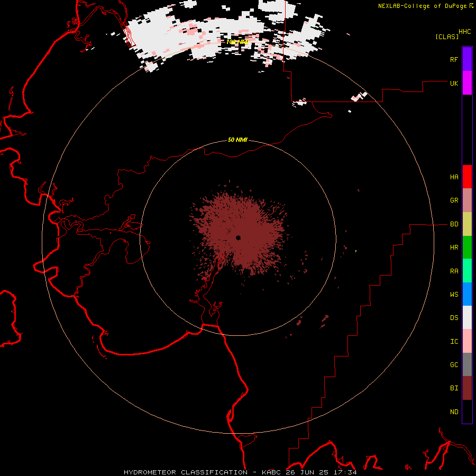Click the 100 NMI range label
This screenshot has width=476, height=476.
pos(237,42)
